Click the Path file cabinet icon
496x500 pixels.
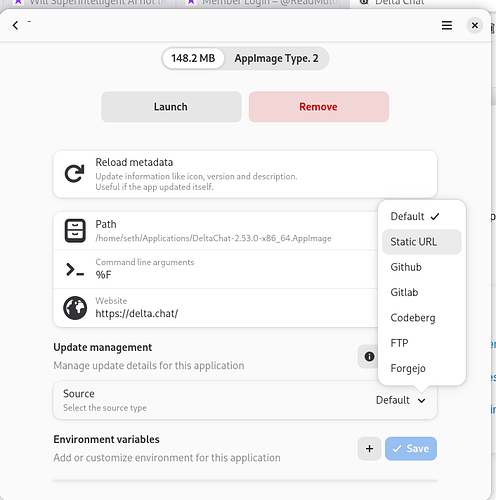[75, 231]
